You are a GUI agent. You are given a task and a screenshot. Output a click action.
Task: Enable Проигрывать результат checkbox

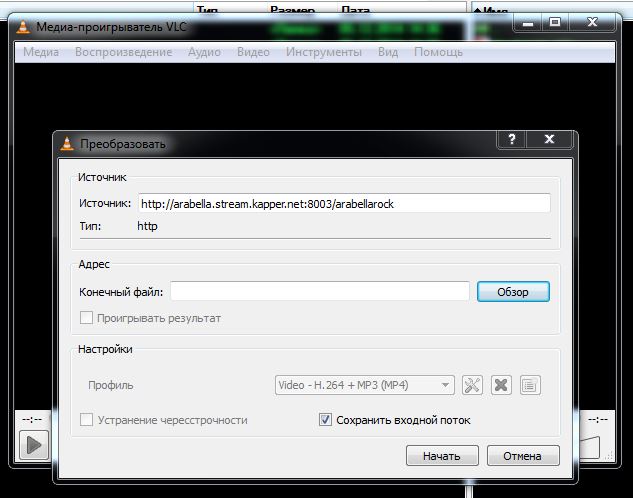(86, 318)
